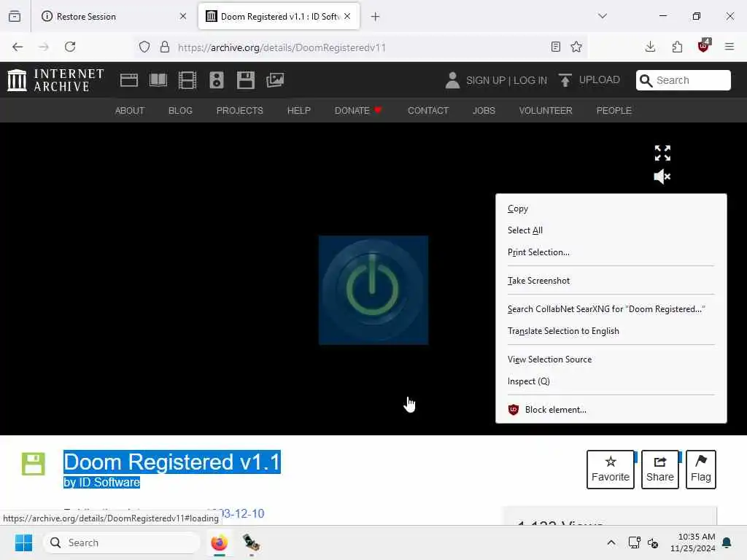Screen dimensions: 747x560
Task: Click SIGN UP | LOG IN
Action: pos(506,80)
